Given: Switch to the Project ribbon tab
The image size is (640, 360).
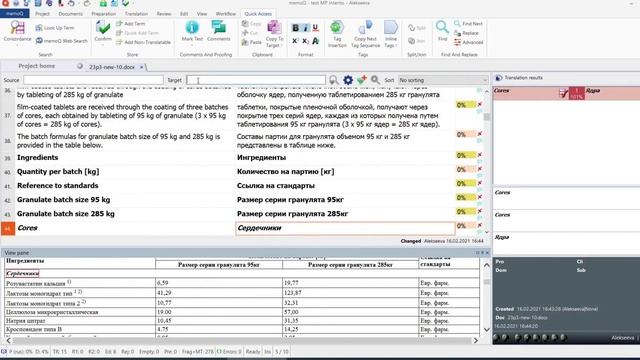Looking at the screenshot, I should (42, 13).
